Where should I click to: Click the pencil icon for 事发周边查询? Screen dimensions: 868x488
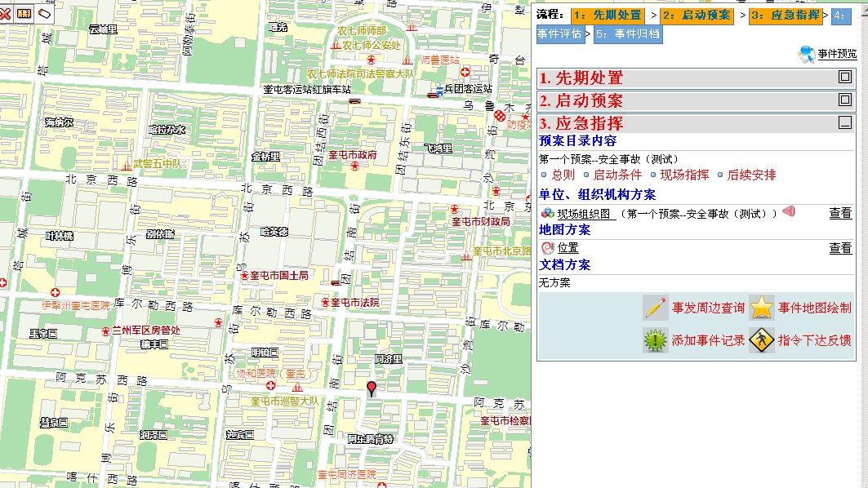(x=656, y=307)
